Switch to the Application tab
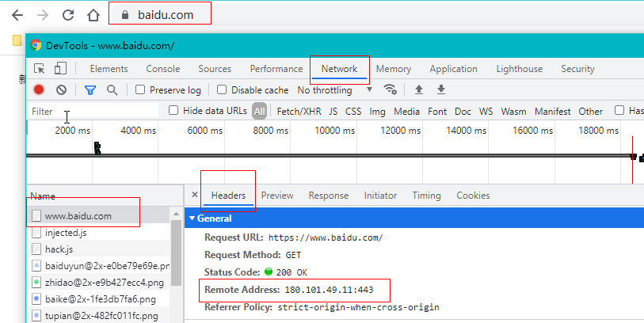Viewport: 644px width, 323px height. click(453, 69)
